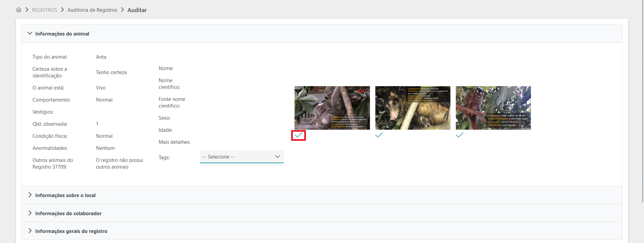Go to home via house icon
This screenshot has height=243, width=644.
click(x=19, y=10)
